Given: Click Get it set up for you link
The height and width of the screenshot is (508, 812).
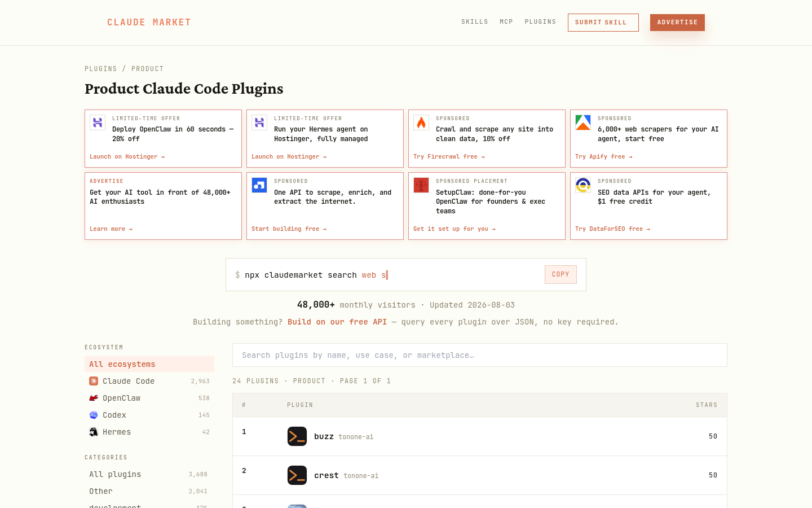Looking at the screenshot, I should (454, 229).
